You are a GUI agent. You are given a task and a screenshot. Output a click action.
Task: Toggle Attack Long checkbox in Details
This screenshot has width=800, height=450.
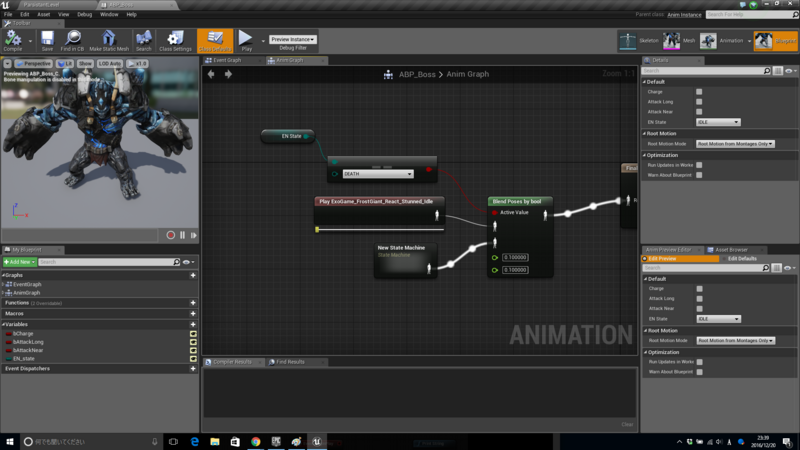point(699,102)
